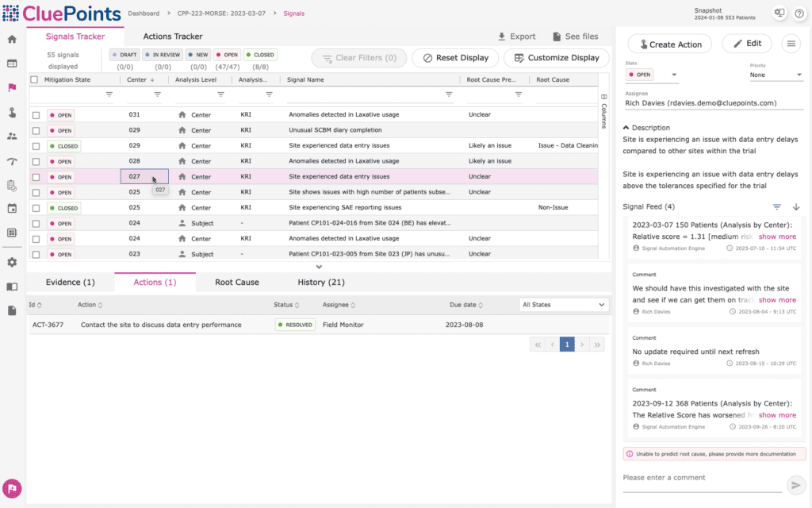Tick checkbox for Unusual SCBM diary completion row
The image size is (812, 508).
36,131
